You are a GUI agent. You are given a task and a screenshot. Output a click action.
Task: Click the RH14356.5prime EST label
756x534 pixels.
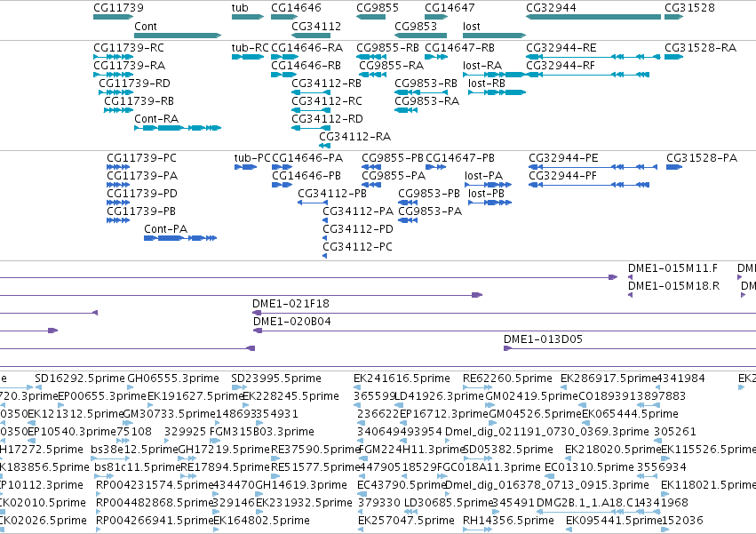(508, 521)
